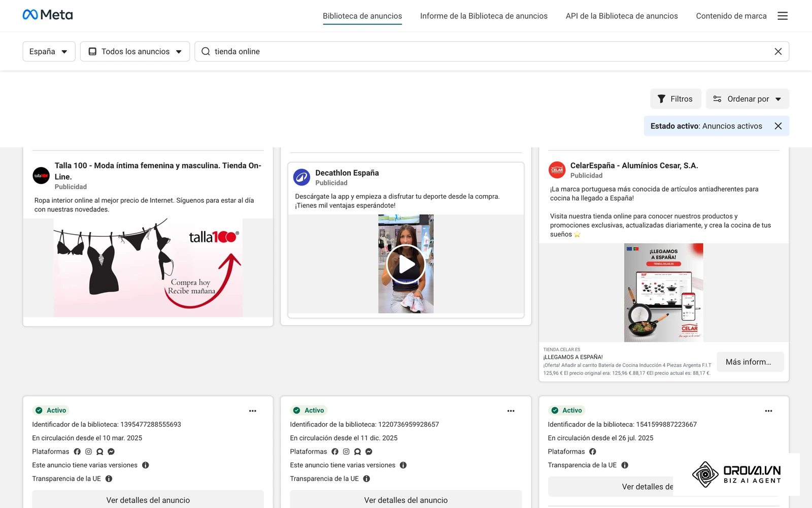This screenshot has height=508, width=812.
Task: Click Facebook platform icon in ad 1220736959928657
Action: [335, 452]
